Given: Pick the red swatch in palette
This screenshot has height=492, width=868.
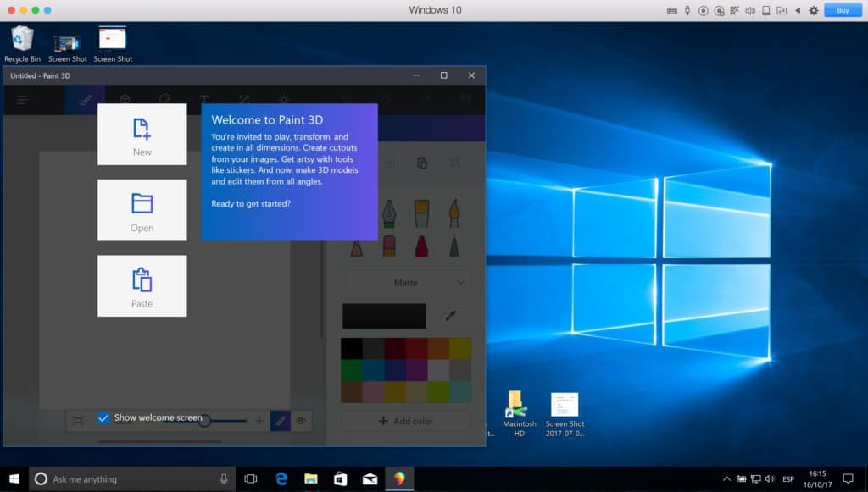Looking at the screenshot, I should click(x=416, y=349).
